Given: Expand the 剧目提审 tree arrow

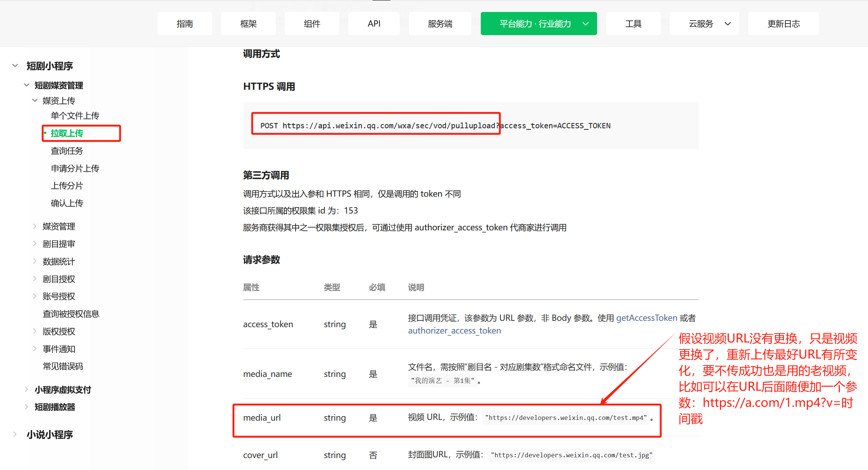Looking at the screenshot, I should coord(35,244).
